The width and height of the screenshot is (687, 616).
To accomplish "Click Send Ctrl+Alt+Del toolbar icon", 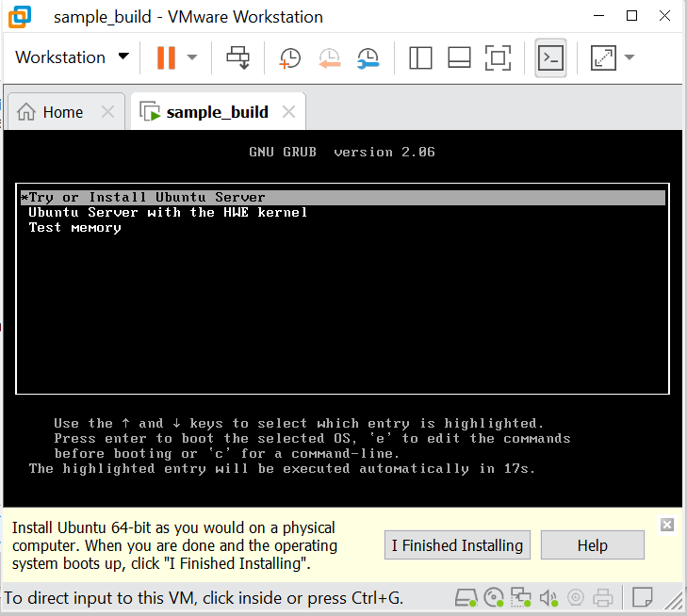I will pyautogui.click(x=238, y=57).
